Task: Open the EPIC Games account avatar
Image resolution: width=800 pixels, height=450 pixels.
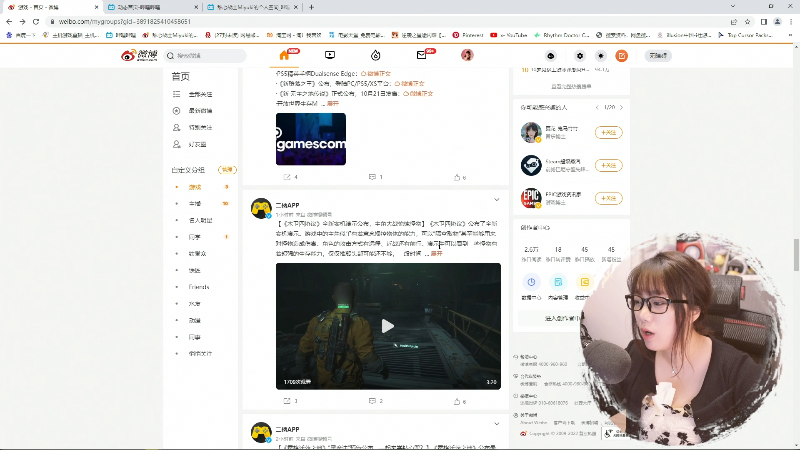Action: [x=531, y=198]
